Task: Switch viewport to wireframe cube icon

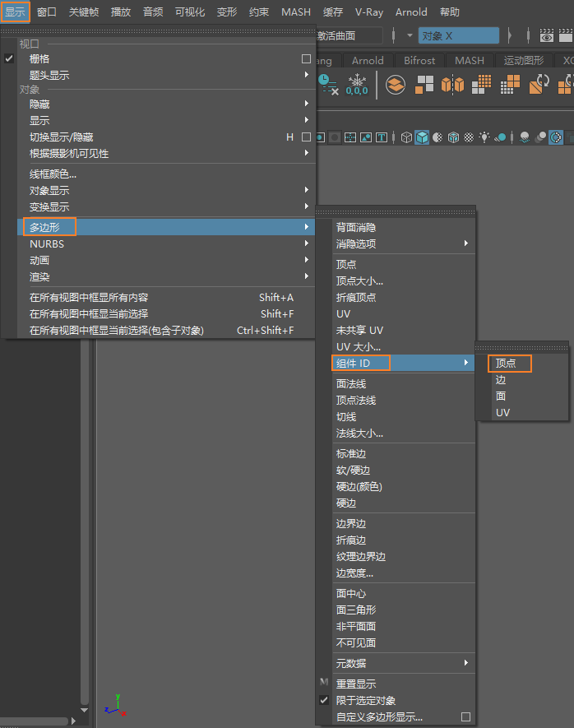Action: tap(406, 137)
